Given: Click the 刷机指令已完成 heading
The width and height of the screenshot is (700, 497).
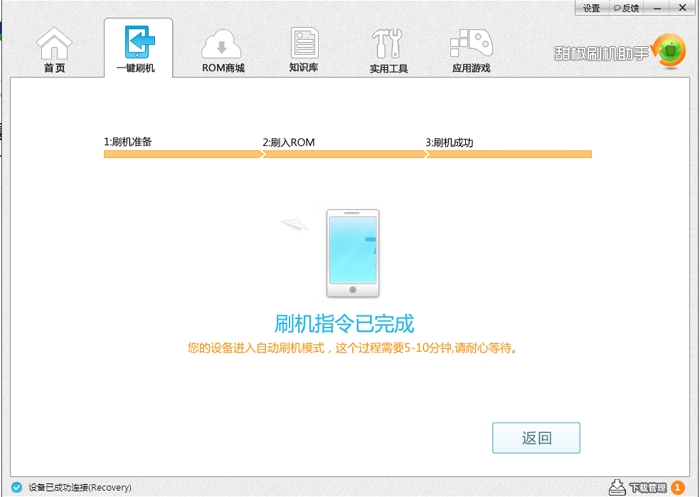Looking at the screenshot, I should (344, 324).
